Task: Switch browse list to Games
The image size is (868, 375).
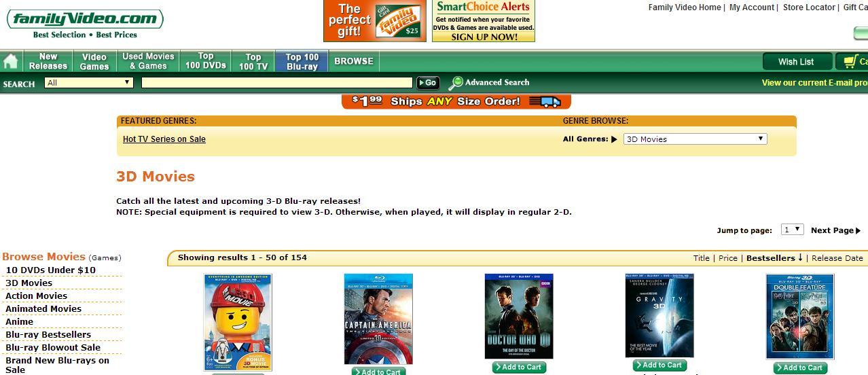Action: tap(105, 258)
